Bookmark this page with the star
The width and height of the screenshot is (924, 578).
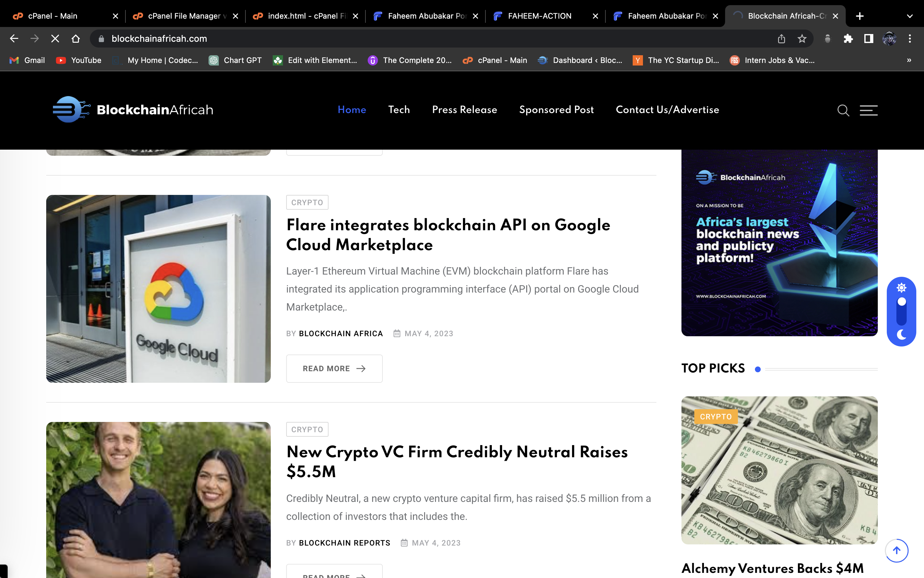(802, 39)
